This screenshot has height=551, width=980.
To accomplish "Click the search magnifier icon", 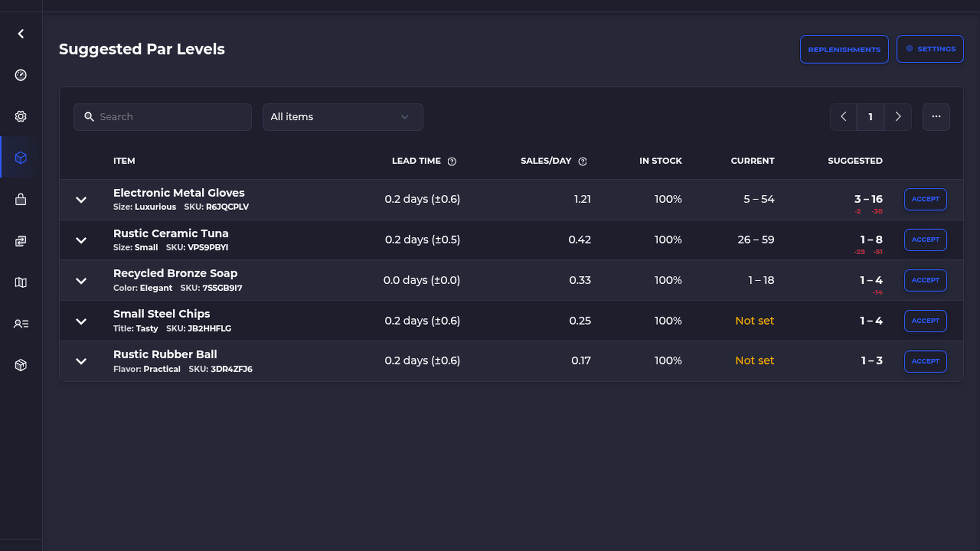I will coord(89,117).
